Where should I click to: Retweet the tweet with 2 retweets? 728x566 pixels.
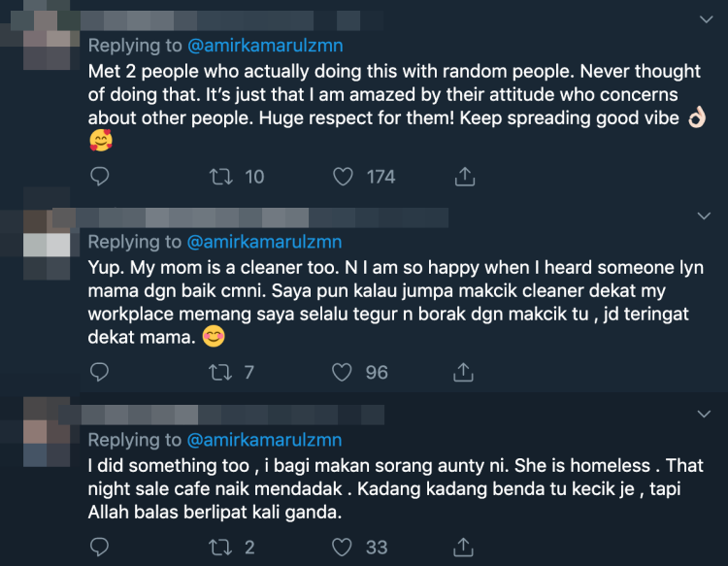pyautogui.click(x=219, y=548)
